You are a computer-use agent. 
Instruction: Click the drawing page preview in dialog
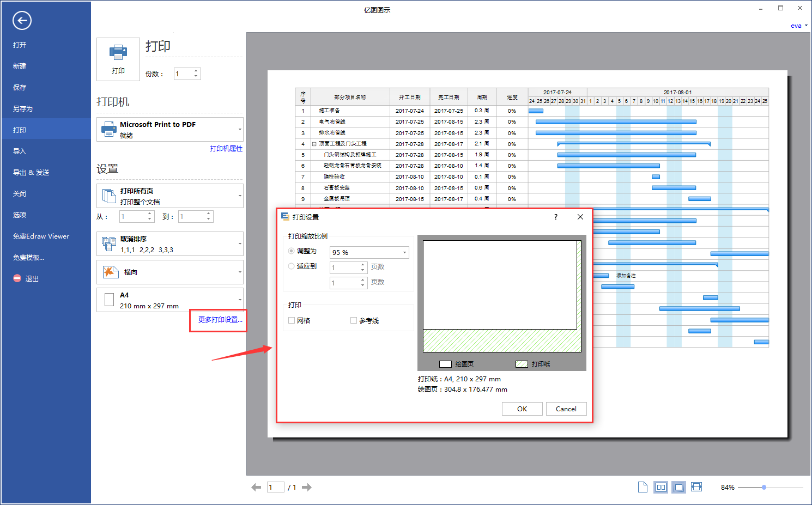[x=500, y=285]
